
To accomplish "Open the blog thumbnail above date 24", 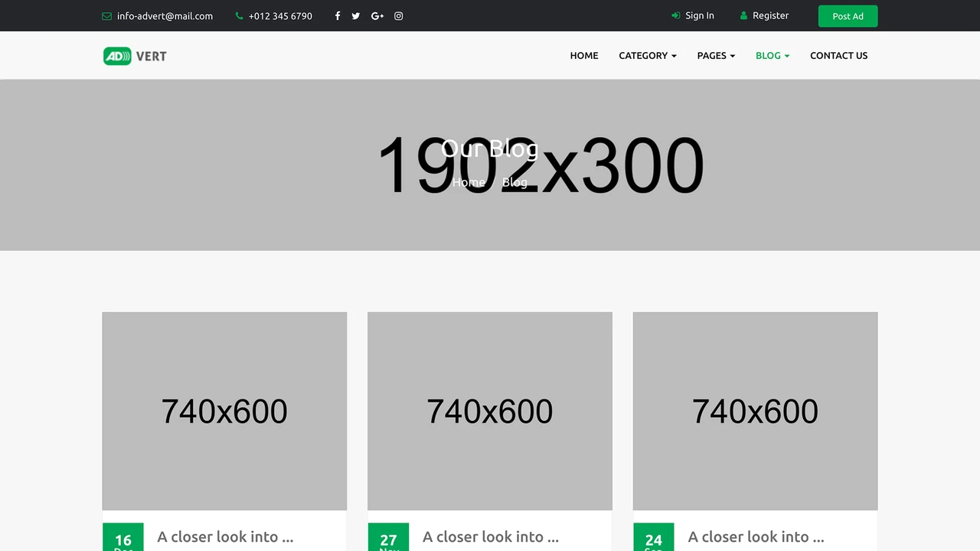I will click(755, 411).
